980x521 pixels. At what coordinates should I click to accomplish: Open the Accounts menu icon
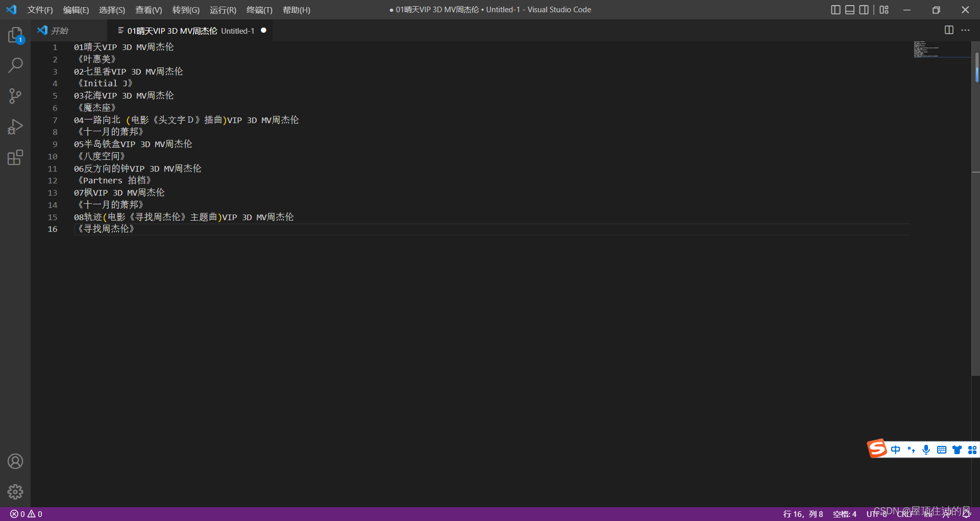point(15,461)
